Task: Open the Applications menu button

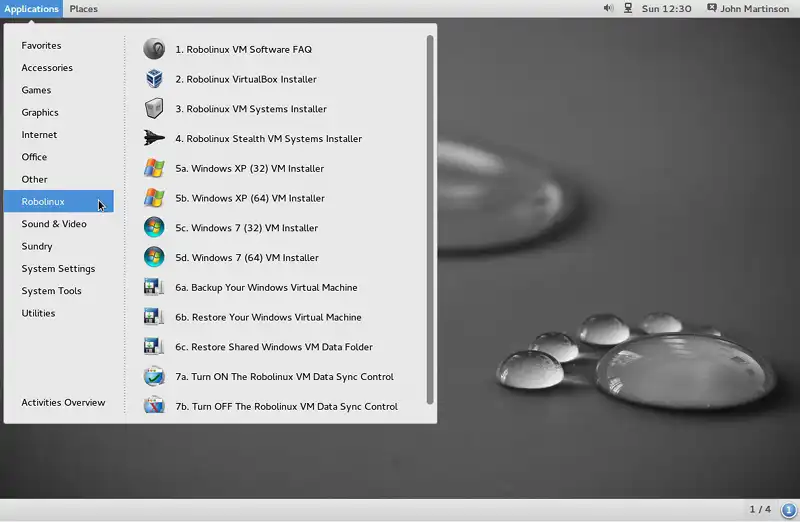Action: coord(32,9)
